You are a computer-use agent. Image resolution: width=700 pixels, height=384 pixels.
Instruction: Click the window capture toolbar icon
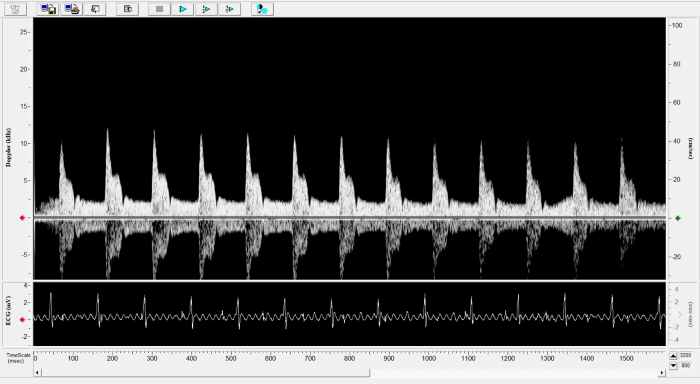[95, 9]
